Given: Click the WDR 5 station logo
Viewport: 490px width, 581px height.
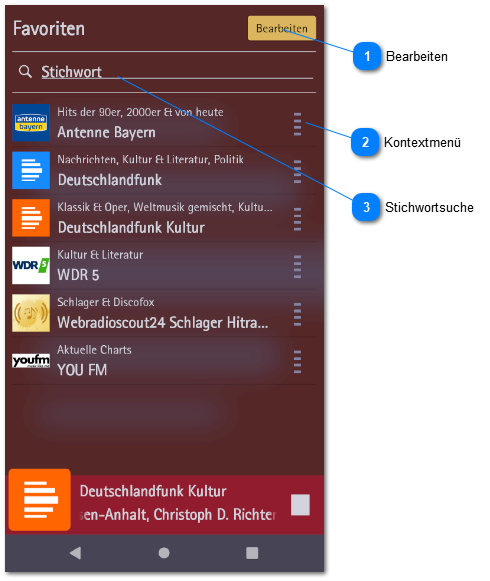Looking at the screenshot, I should tap(31, 265).
